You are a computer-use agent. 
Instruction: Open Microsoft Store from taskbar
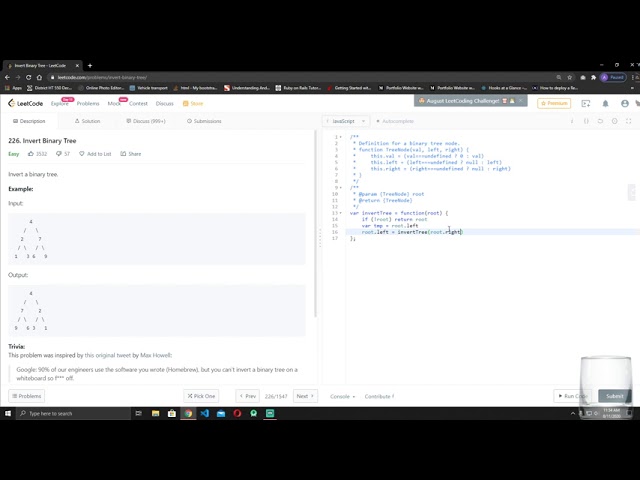point(172,413)
